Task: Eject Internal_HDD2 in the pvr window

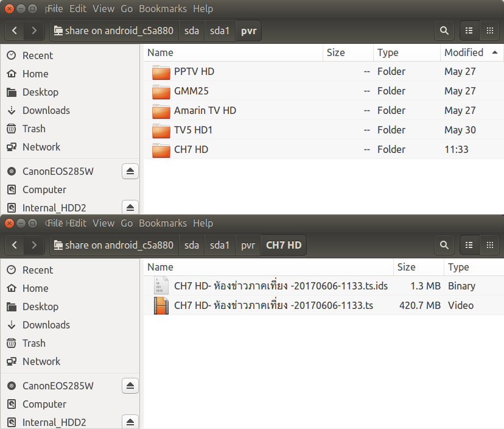Action: 130,207
